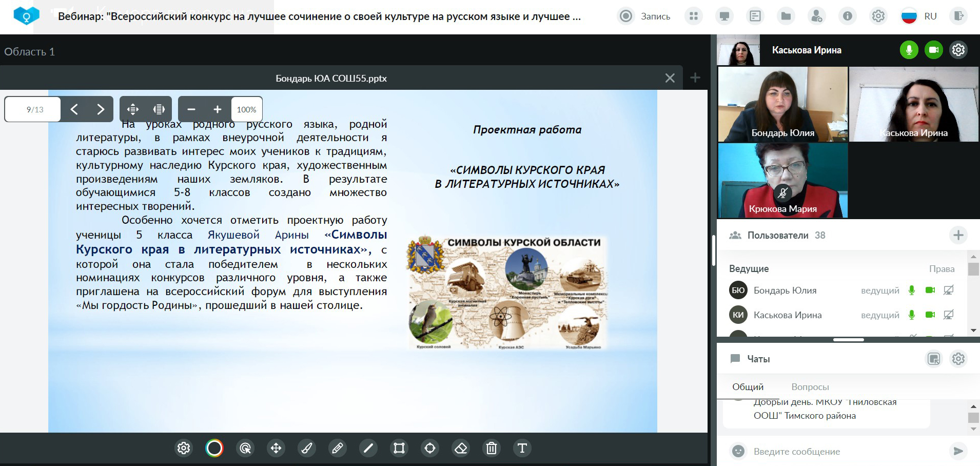Screen dimensions: 980x466
Task: Open role dropdown ведущий for Бондарь Юлия
Action: point(880,290)
